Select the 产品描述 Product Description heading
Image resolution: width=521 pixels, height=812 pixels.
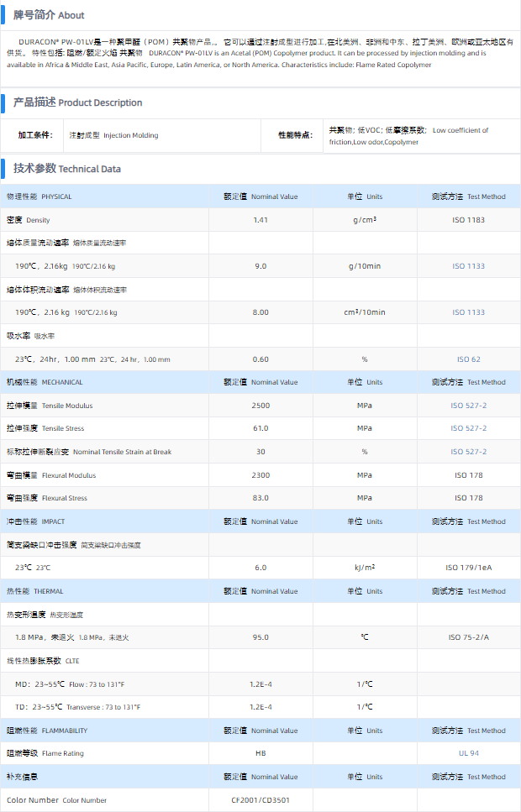tap(77, 102)
